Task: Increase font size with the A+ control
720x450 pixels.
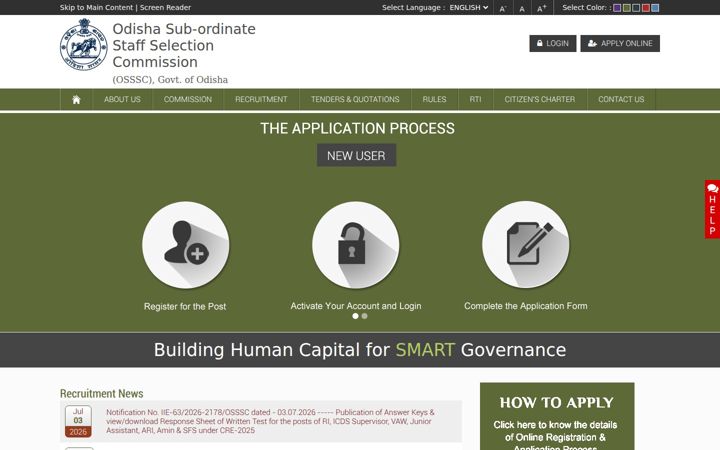Action: (542, 8)
